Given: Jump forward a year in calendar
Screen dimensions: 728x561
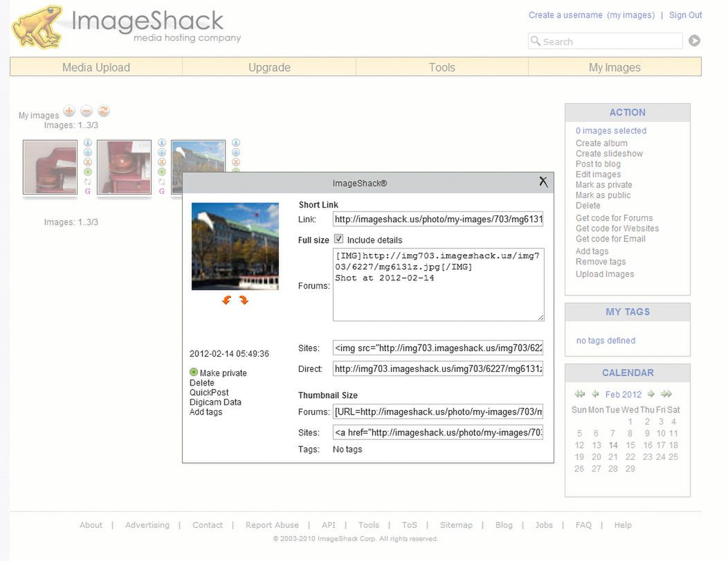Looking at the screenshot, I should (x=666, y=394).
